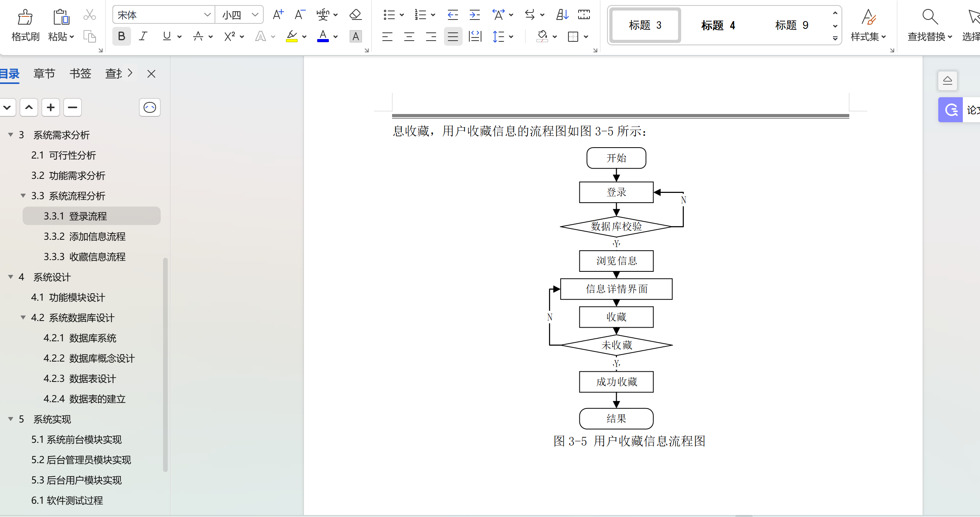Screen dimensions: 980x517
Task: Collapse the 3.3 系统流程分析 tree node
Action: [23, 196]
